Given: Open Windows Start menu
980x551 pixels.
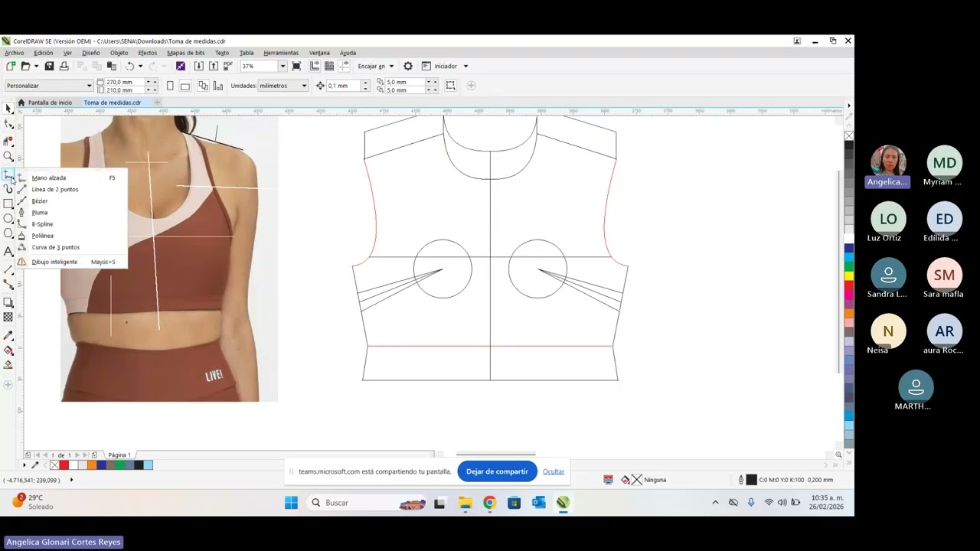Looking at the screenshot, I should (291, 503).
